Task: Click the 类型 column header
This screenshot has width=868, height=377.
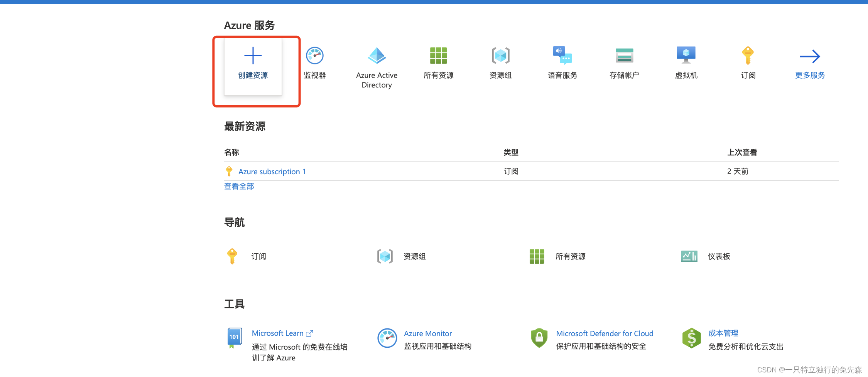Action: tap(511, 152)
